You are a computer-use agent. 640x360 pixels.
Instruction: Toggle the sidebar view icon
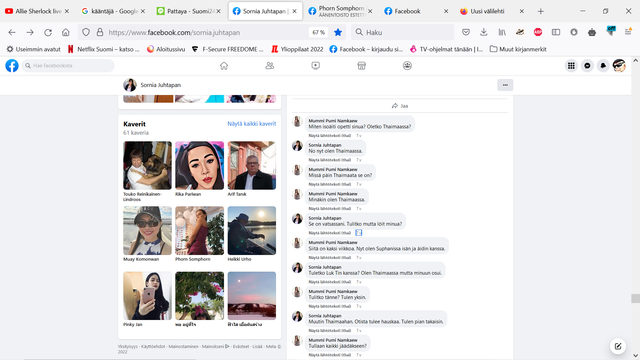556,32
